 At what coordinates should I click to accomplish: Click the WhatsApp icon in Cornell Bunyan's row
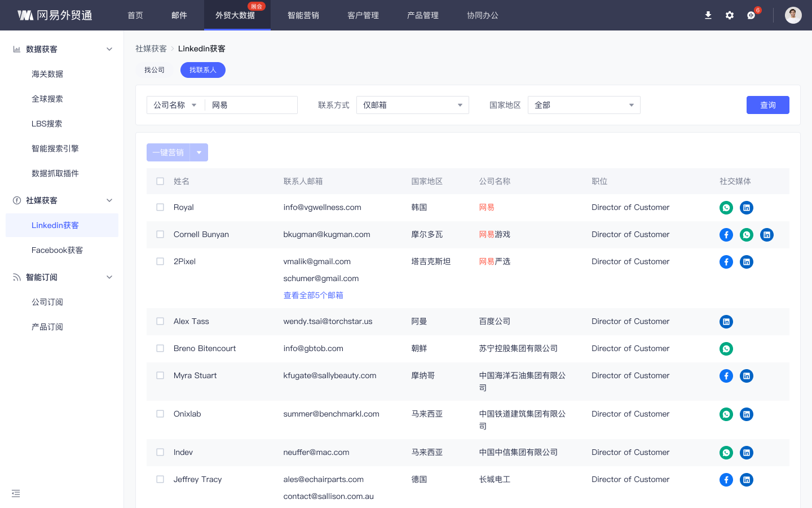(747, 235)
